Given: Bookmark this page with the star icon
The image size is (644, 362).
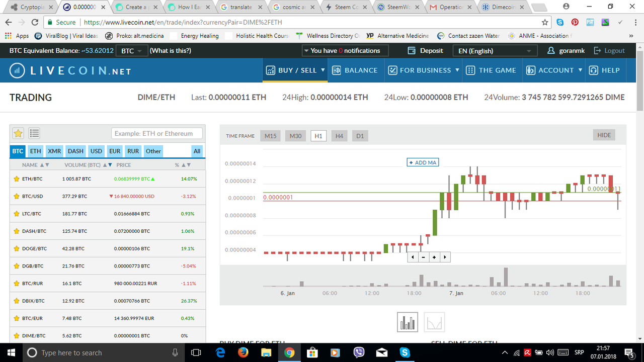Looking at the screenshot, I should pos(545,23).
